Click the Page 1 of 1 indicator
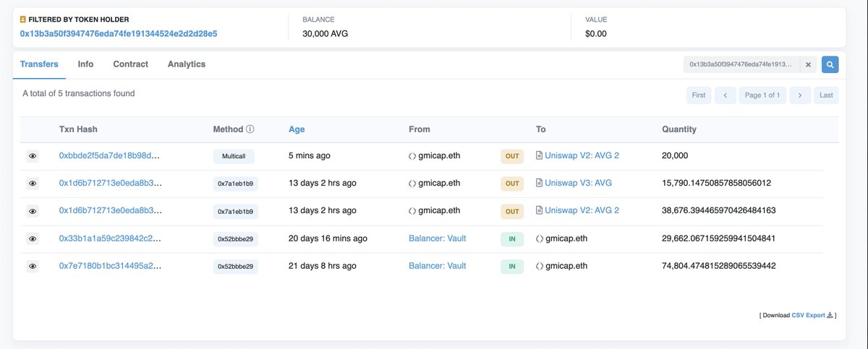This screenshot has width=868, height=349. [x=762, y=95]
